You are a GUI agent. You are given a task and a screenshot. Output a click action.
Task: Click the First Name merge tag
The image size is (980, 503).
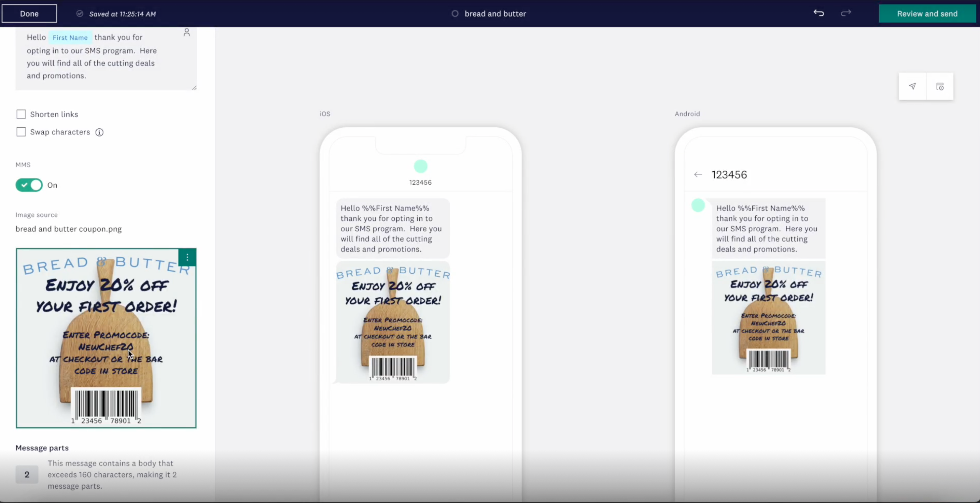tap(70, 38)
